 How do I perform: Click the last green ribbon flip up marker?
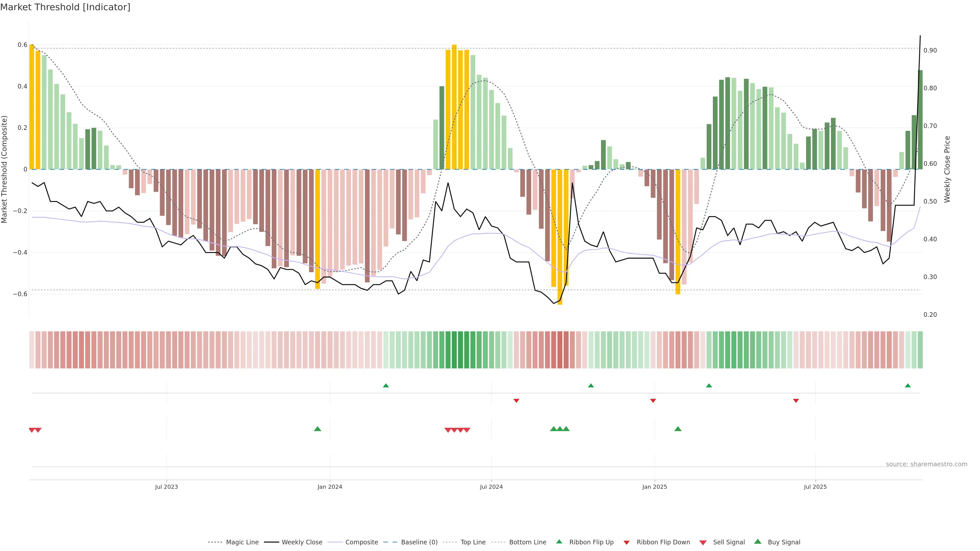(908, 386)
